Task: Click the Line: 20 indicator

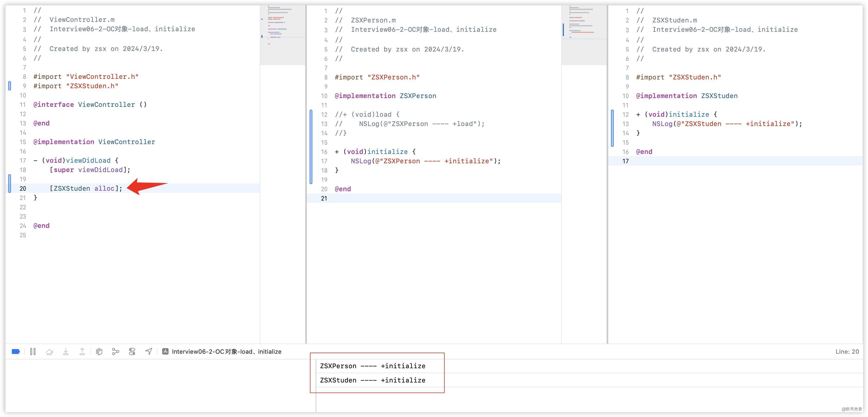Action: (847, 352)
